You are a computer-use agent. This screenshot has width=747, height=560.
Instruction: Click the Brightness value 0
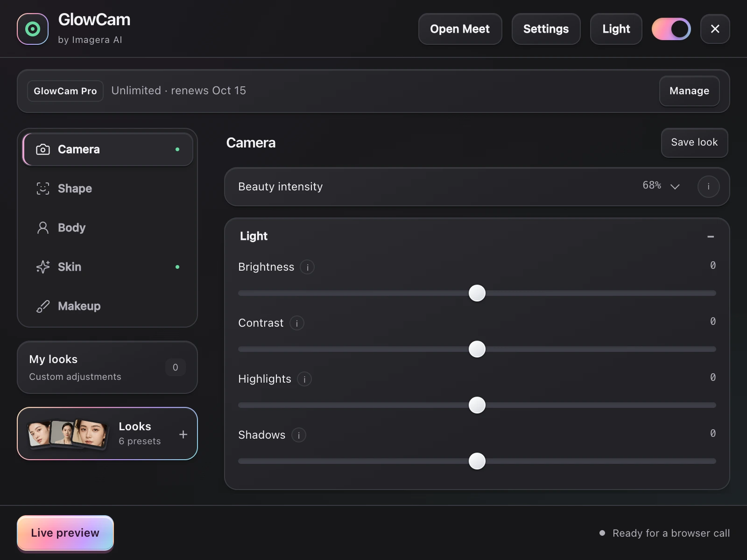(713, 265)
